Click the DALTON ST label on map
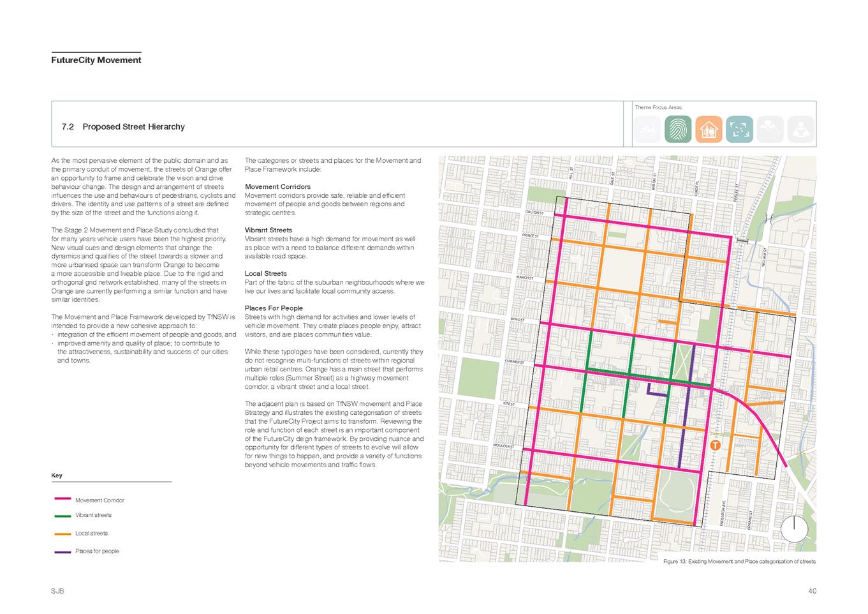 534,212
